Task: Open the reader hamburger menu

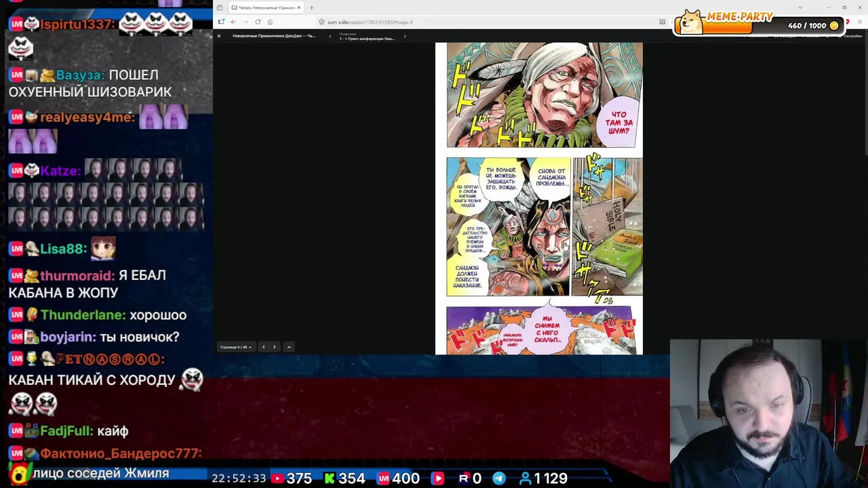Action: point(219,36)
